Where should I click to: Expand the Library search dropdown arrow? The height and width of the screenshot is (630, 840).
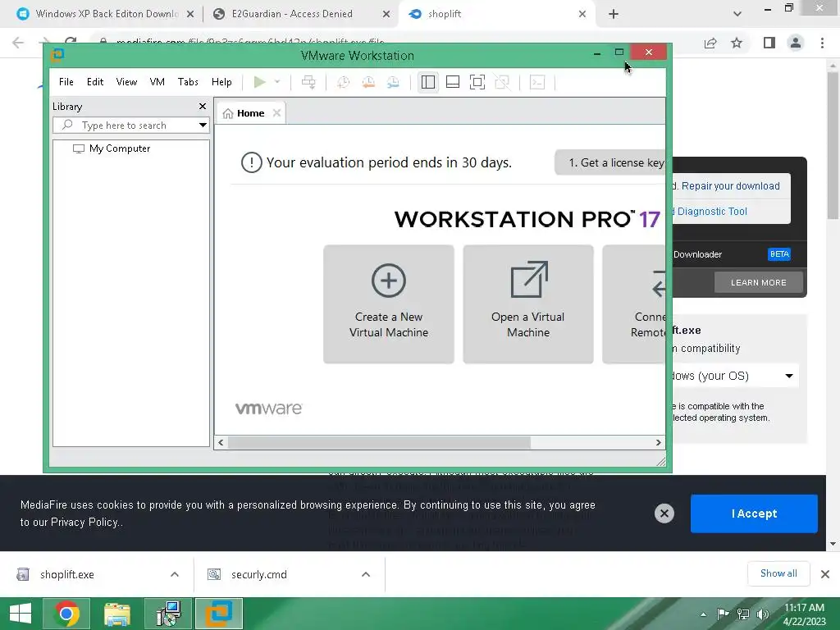203,126
